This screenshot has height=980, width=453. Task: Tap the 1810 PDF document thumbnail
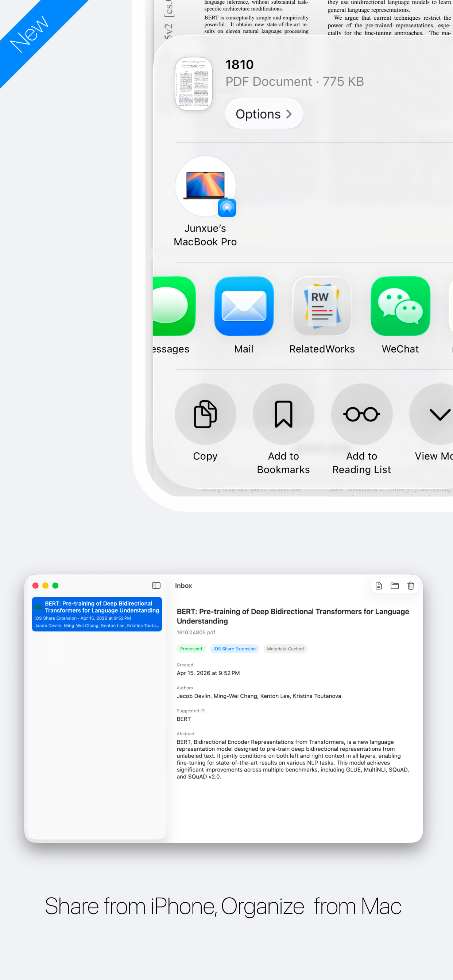pos(194,84)
